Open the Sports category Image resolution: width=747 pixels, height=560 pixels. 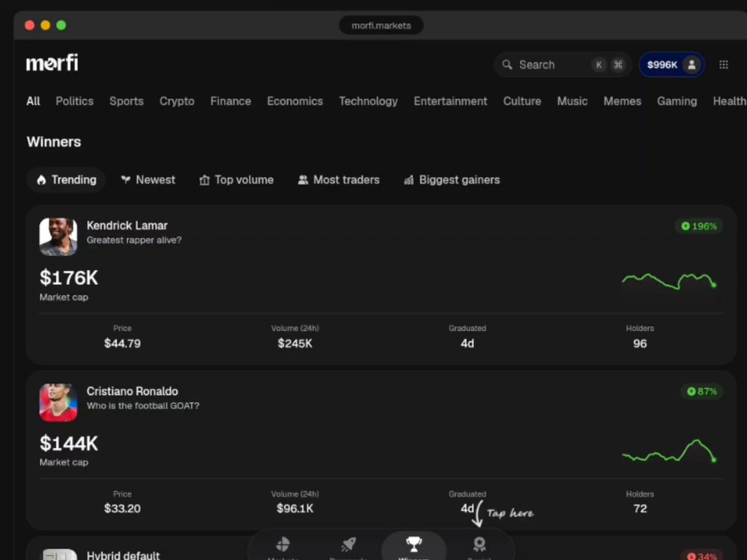(126, 101)
